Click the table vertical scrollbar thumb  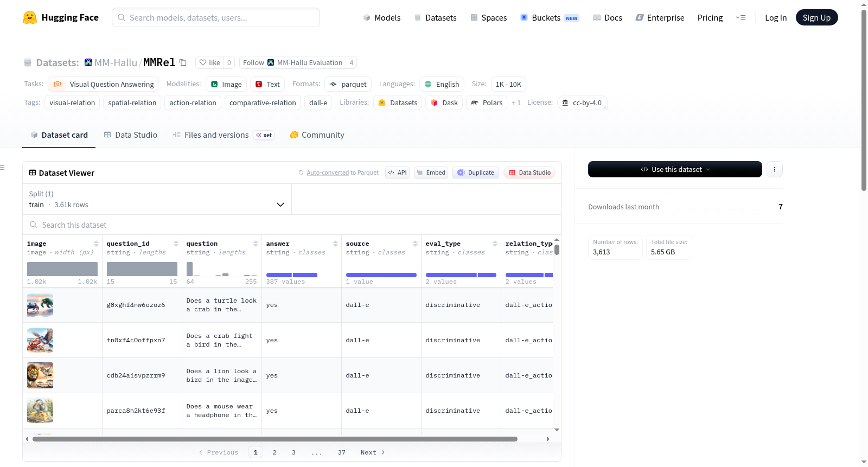point(557,250)
